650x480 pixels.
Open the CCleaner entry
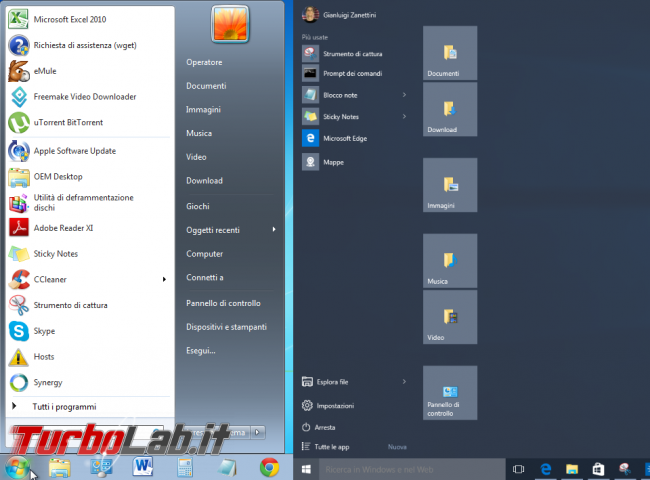click(x=89, y=279)
